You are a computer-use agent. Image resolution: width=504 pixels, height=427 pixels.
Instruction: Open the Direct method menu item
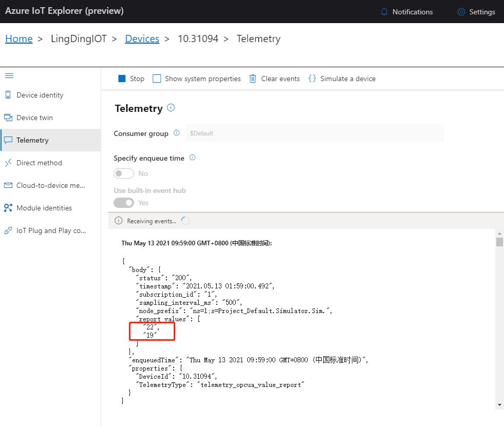(x=50, y=163)
